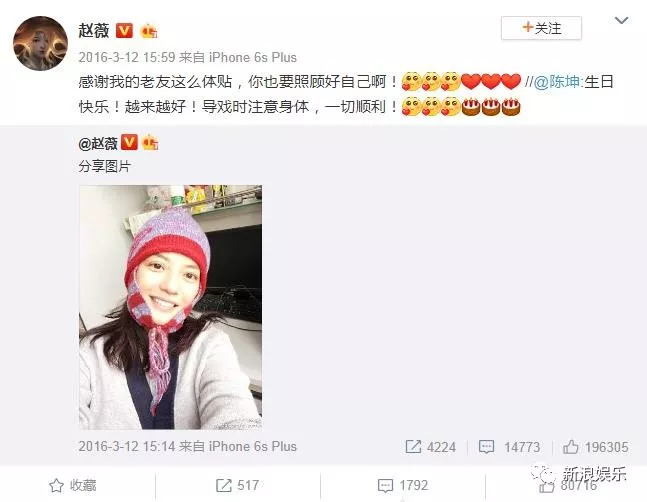647x502 pixels.
Task: Click the verified badge in the quoted post
Action: point(129,143)
